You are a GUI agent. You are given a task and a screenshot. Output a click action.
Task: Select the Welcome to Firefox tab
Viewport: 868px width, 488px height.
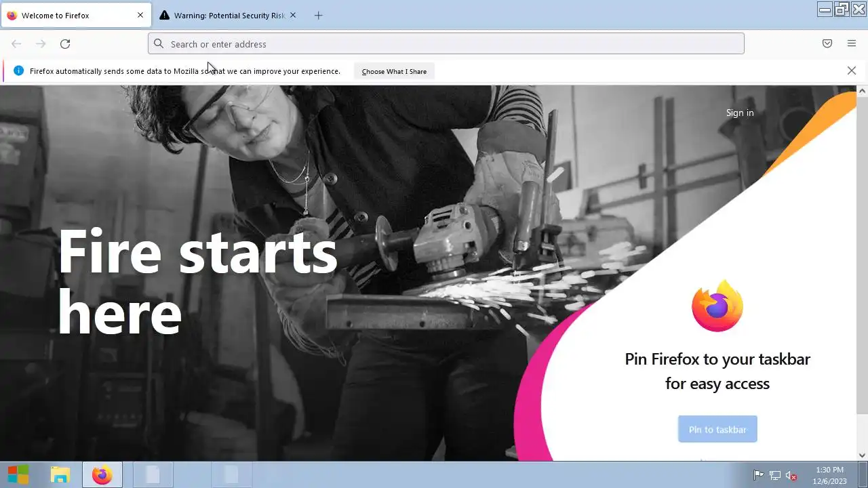[75, 16]
